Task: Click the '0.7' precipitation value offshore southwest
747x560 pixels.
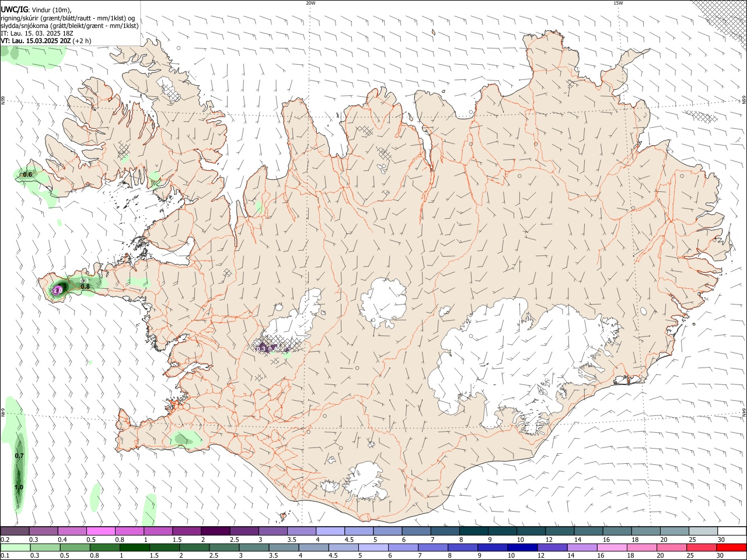Action: pyautogui.click(x=19, y=456)
